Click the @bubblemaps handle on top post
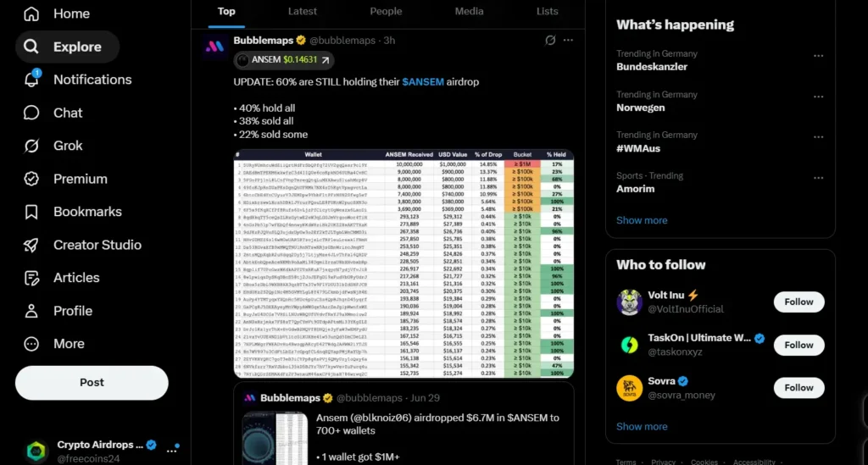868x465 pixels. [x=342, y=41]
